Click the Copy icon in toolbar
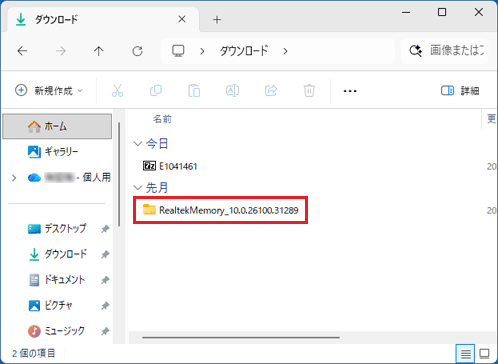This screenshot has width=498, height=364. tap(156, 90)
